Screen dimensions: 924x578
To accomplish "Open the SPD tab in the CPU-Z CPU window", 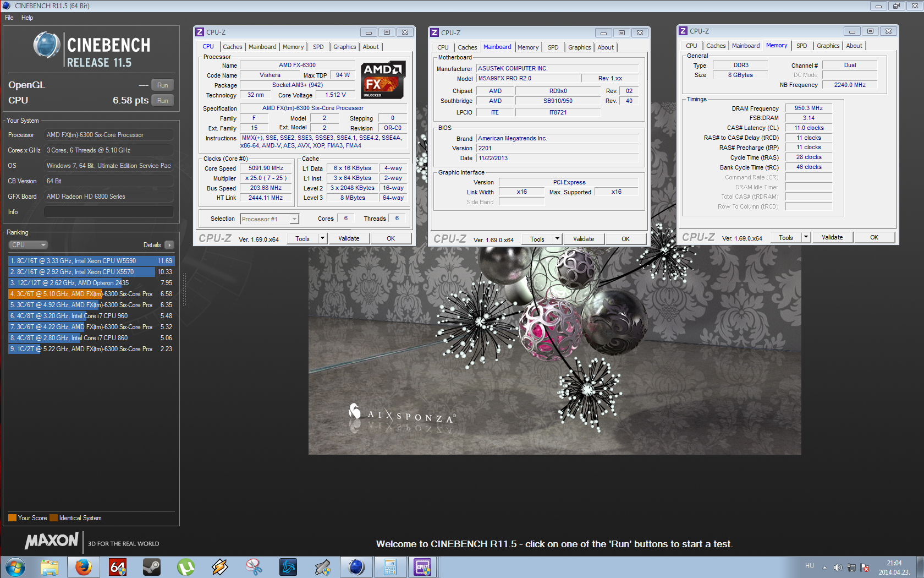I will click(x=318, y=47).
